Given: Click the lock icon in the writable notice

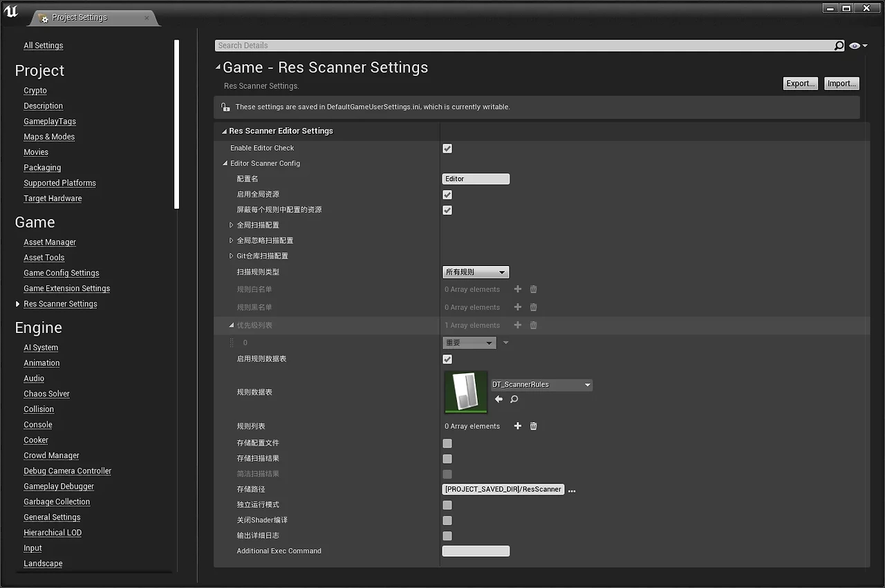Looking at the screenshot, I should coord(225,107).
